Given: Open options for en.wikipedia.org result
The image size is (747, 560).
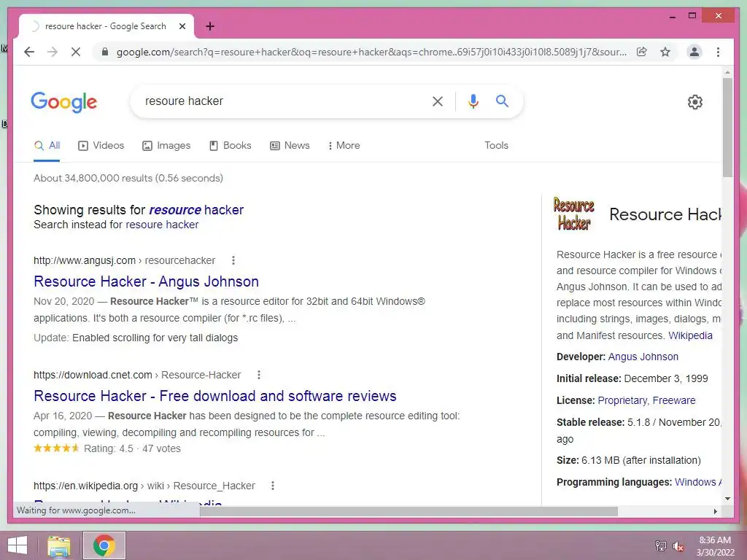Looking at the screenshot, I should coord(273,486).
